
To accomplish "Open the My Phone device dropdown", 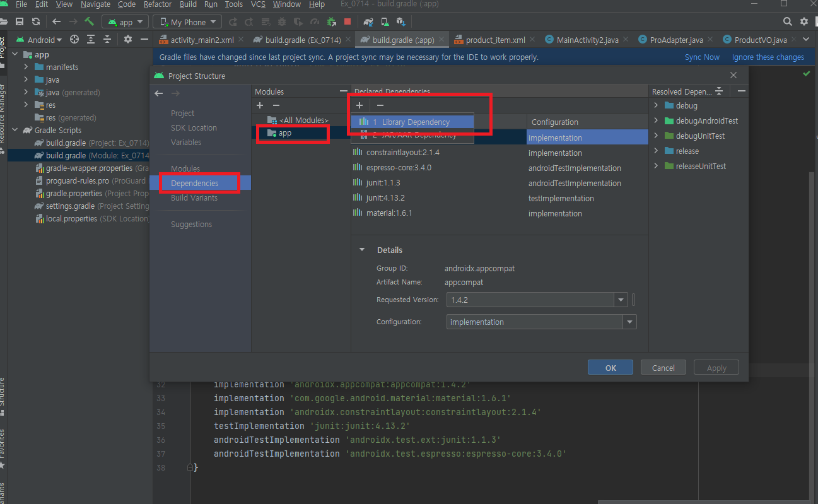I will tap(187, 22).
